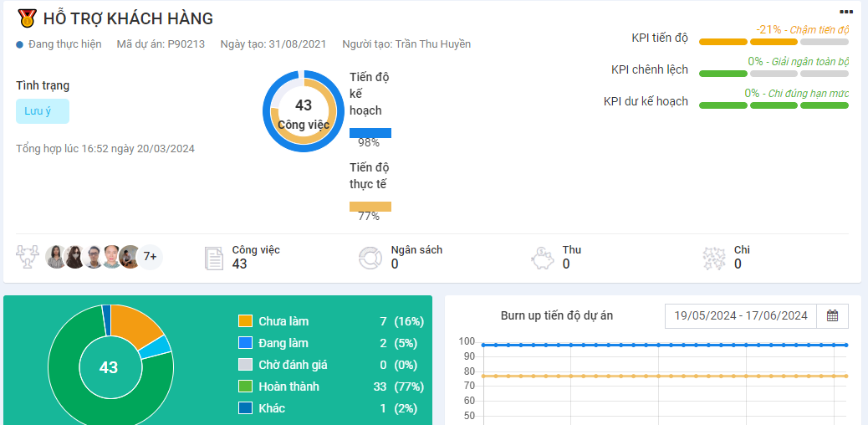Viewport: 868px width, 425px height.
Task: Toggle the Chưa làm legend item
Action: pyautogui.click(x=283, y=321)
